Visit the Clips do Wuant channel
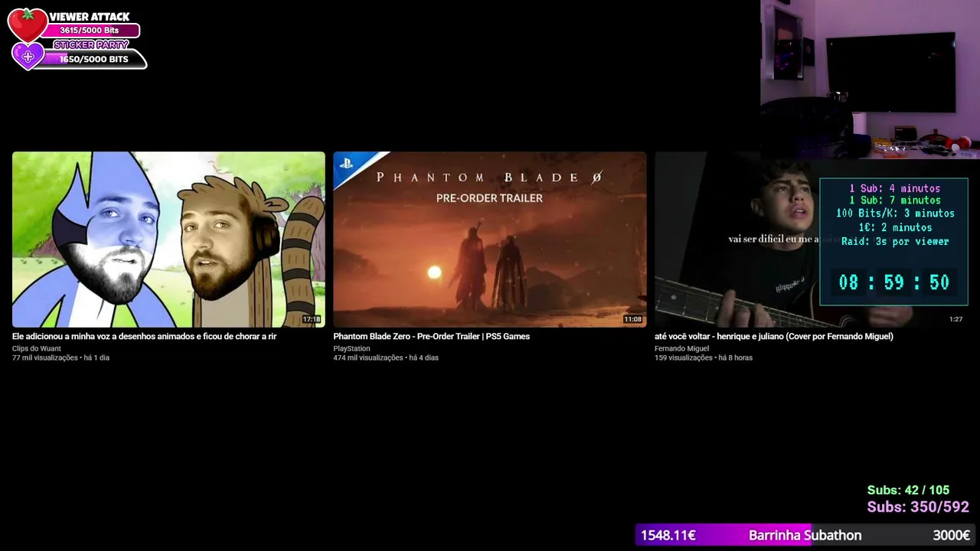The width and height of the screenshot is (980, 551). tap(37, 349)
